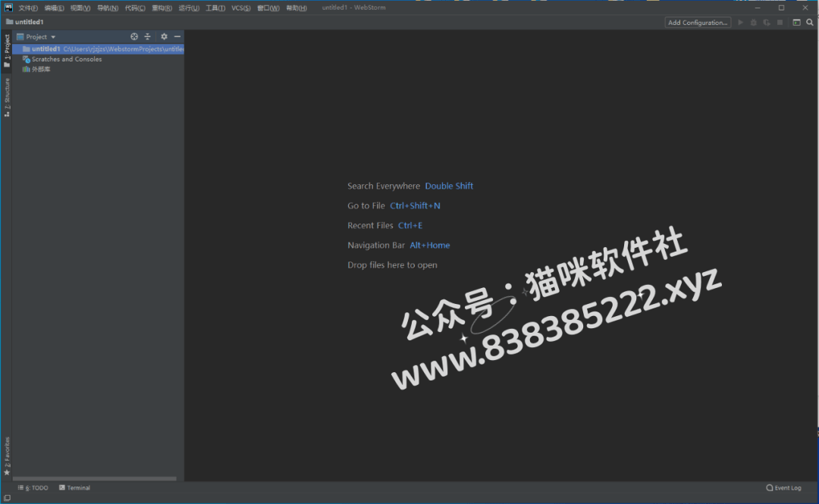The height and width of the screenshot is (504, 819).
Task: Close the WebStorm window
Action: click(805, 8)
